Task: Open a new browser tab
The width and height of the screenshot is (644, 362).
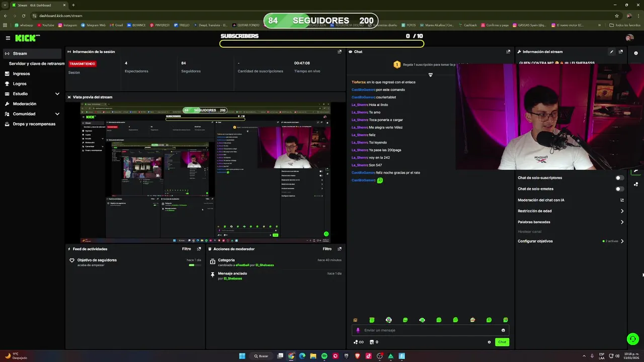Action: point(73,5)
